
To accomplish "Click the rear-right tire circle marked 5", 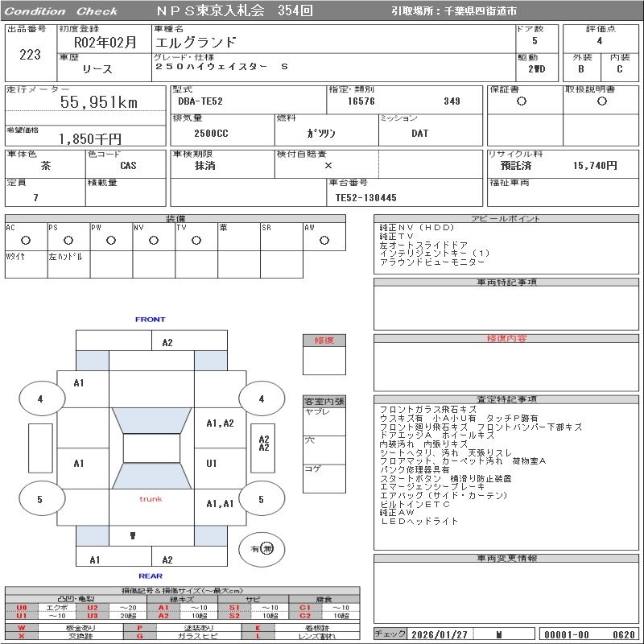I will click(262, 498).
